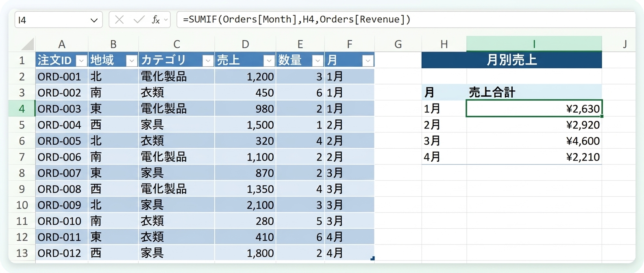Select column D header
The width and height of the screenshot is (644, 273).
[x=245, y=44]
